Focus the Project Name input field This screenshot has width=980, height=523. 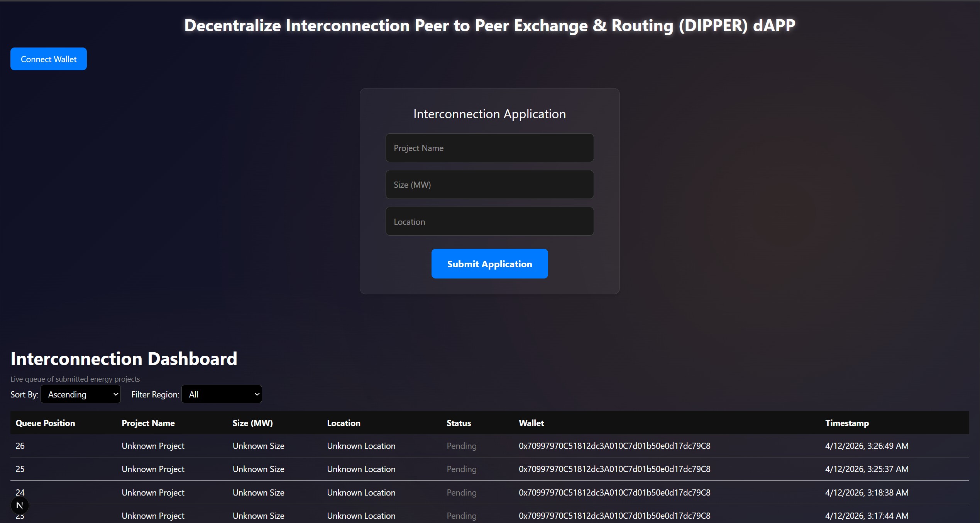click(489, 148)
